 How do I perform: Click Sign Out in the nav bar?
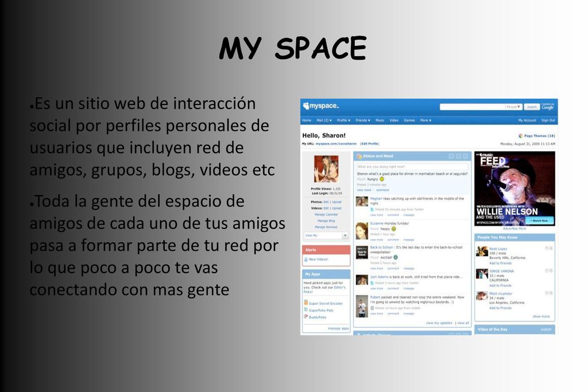(x=548, y=121)
